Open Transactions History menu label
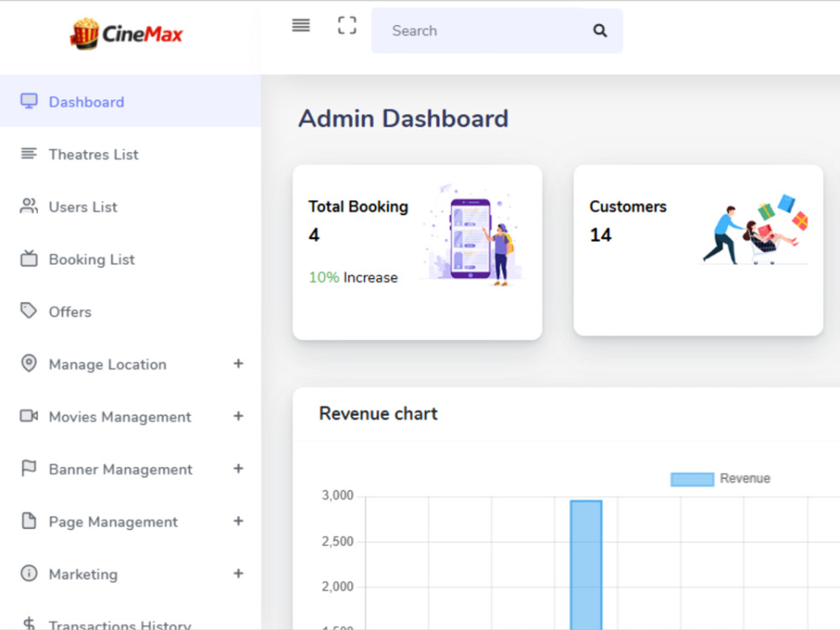Viewport: 840px width, 630px height. click(x=120, y=625)
